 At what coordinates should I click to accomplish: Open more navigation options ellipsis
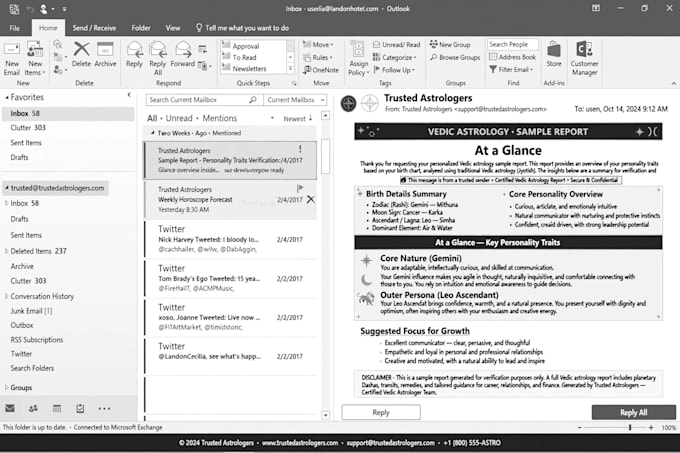(x=104, y=408)
